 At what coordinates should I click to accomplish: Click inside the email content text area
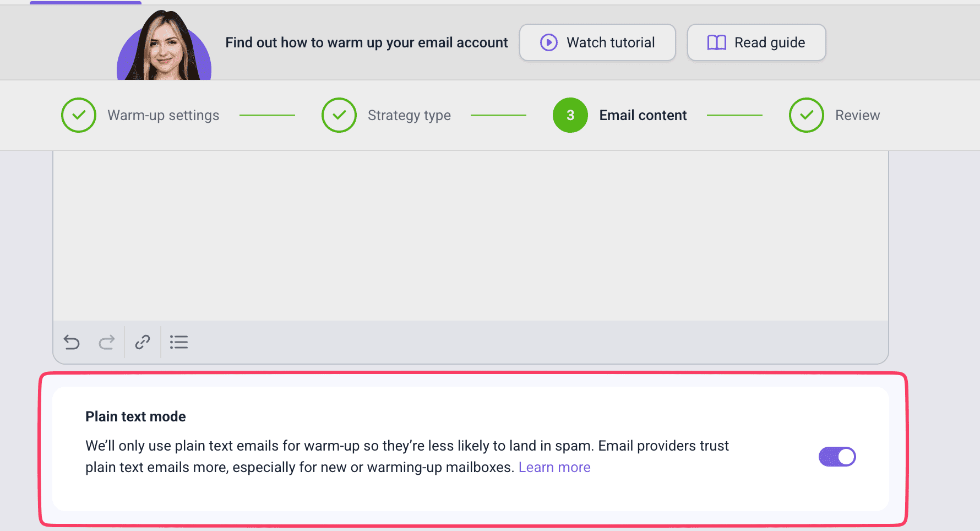470,235
